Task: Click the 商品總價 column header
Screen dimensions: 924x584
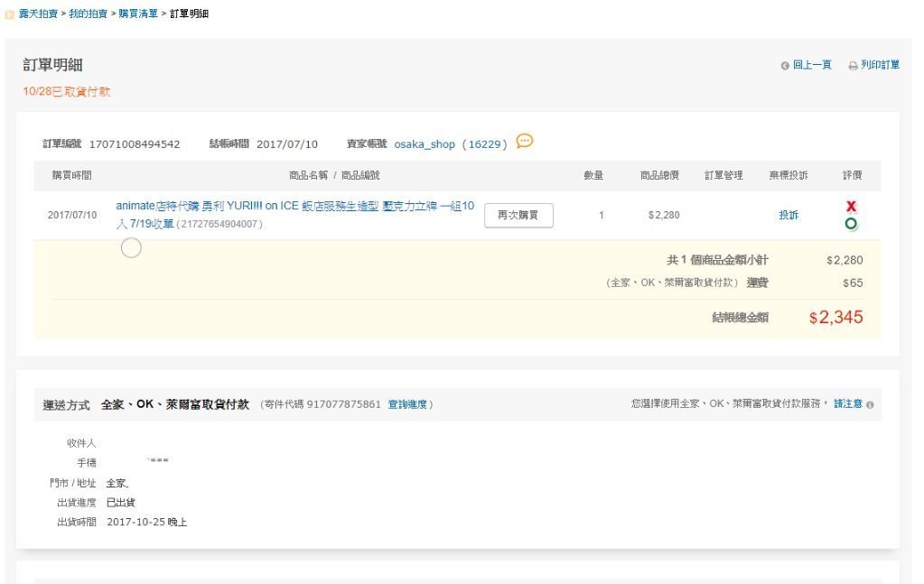Action: point(659,175)
